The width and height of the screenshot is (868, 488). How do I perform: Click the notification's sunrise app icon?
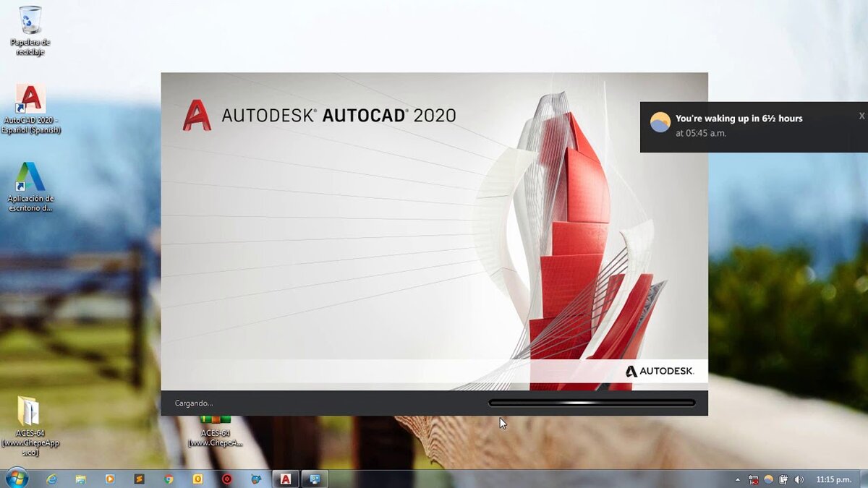pos(660,122)
